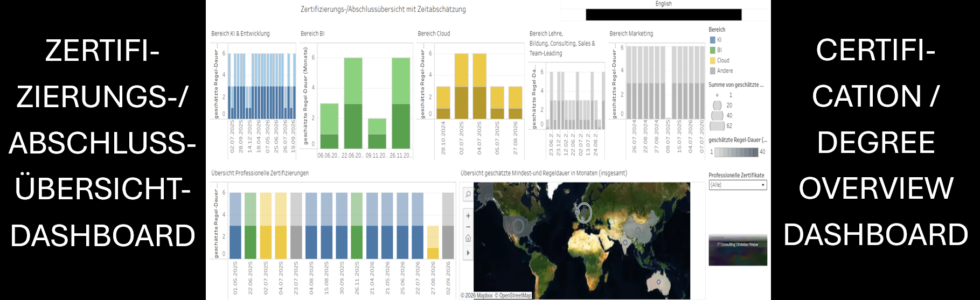Open the OpenStreetMap attribution link

(513, 295)
